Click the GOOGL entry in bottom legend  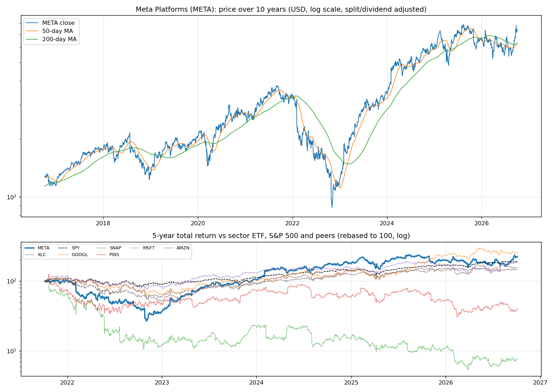pyautogui.click(x=73, y=255)
